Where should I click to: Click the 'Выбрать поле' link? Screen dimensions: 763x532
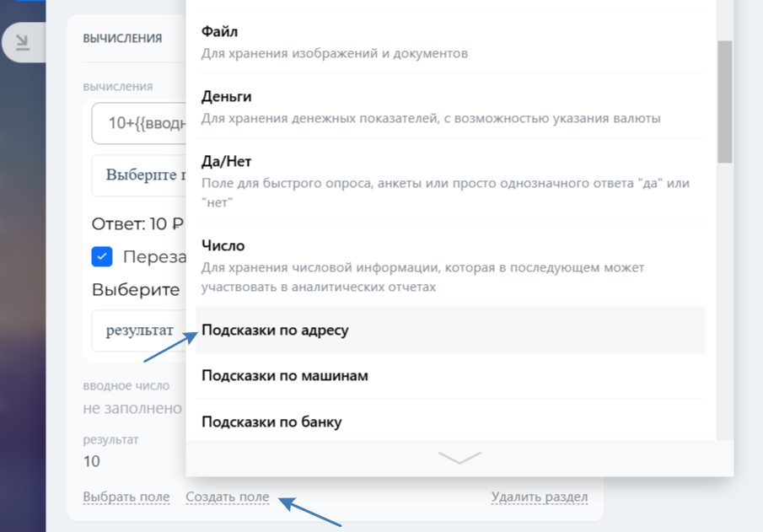(126, 497)
